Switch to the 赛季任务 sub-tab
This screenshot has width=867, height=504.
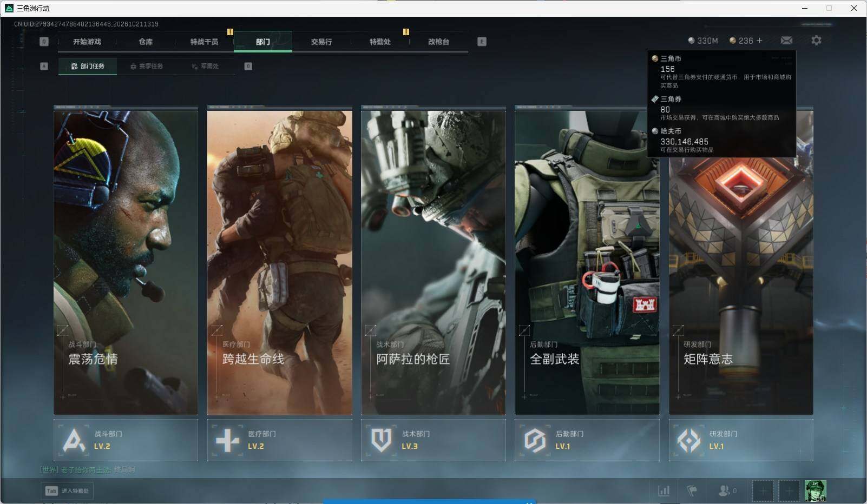(x=146, y=66)
